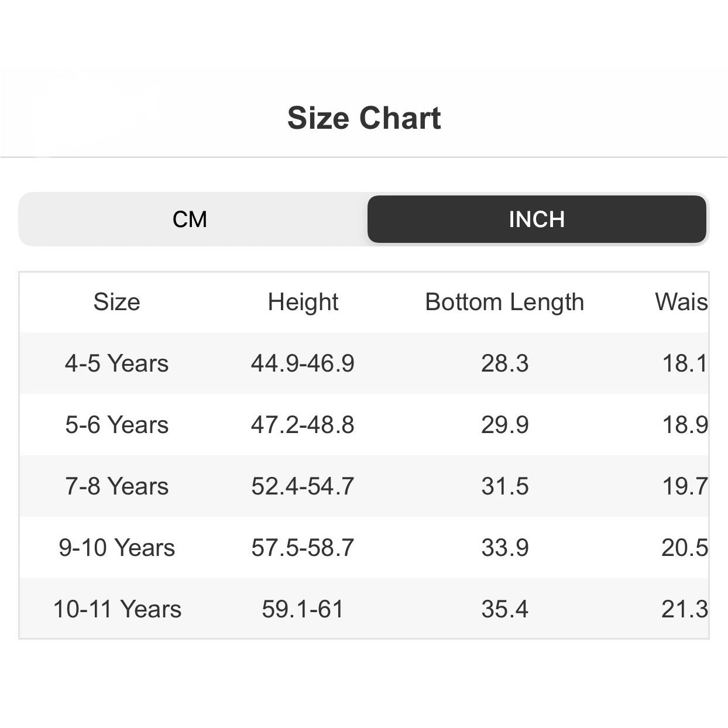Click the Bottom Length column header
Image resolution: width=728 pixels, height=728 pixels.
point(504,302)
